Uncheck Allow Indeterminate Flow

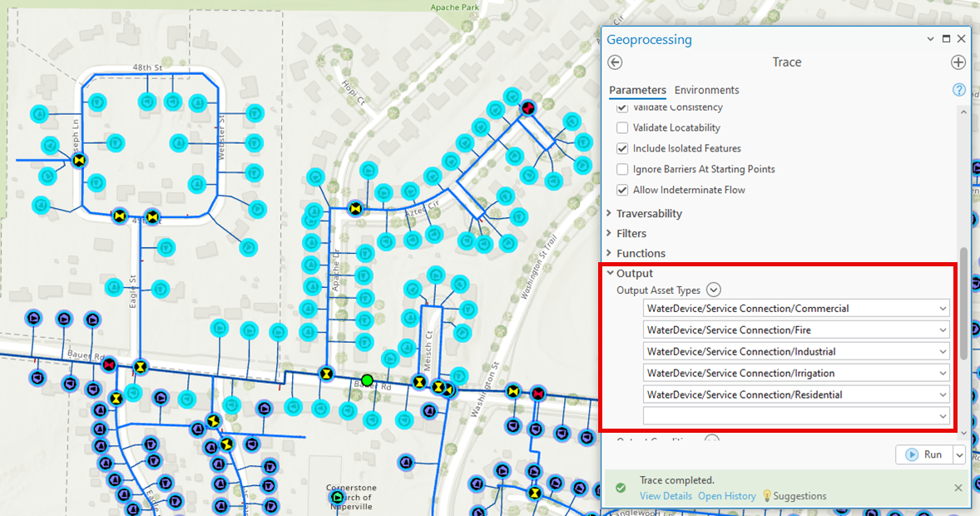(622, 190)
